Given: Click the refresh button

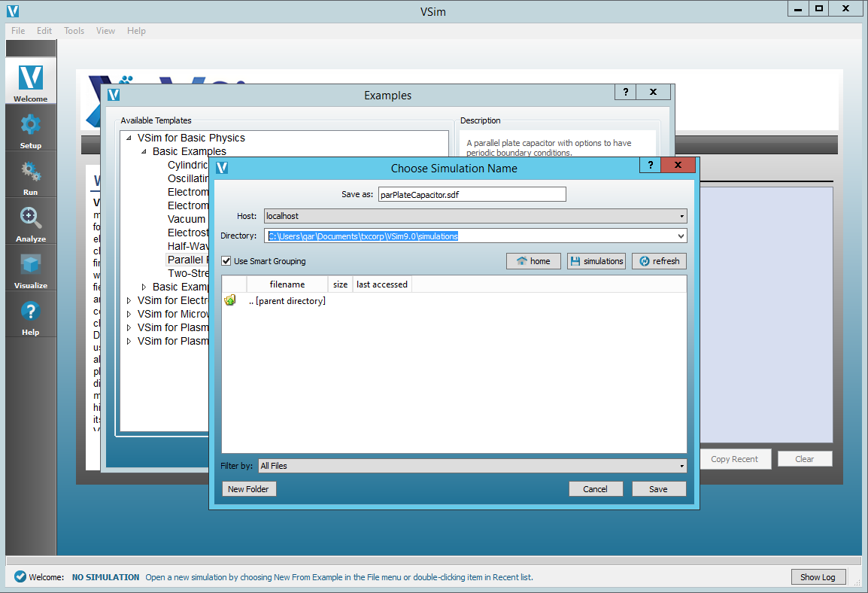Looking at the screenshot, I should point(659,261).
